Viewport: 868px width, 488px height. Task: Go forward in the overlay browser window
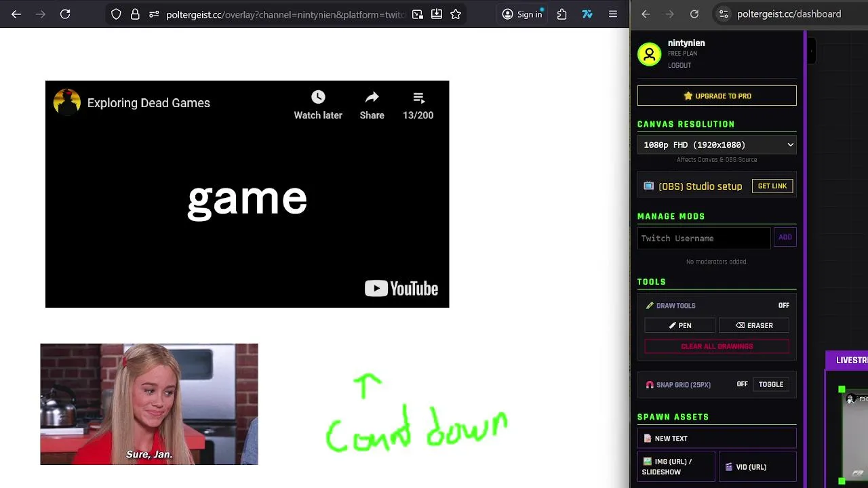coord(41,14)
